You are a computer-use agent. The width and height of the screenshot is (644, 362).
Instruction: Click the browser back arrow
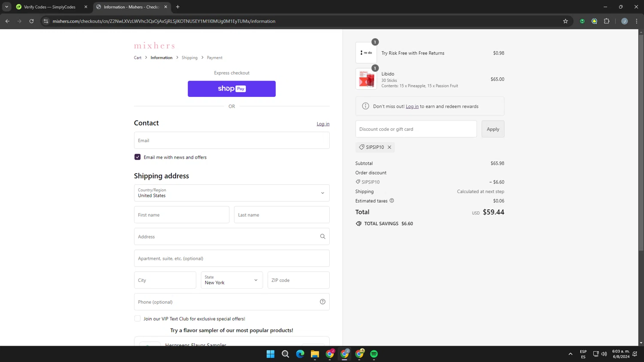pyautogui.click(x=7, y=21)
